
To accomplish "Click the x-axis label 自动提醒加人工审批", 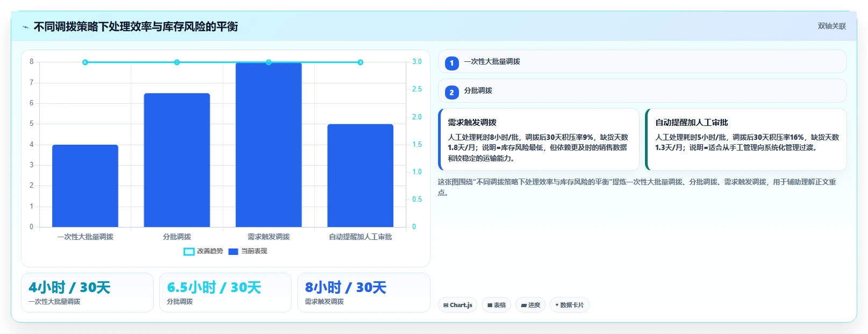I will tap(360, 237).
